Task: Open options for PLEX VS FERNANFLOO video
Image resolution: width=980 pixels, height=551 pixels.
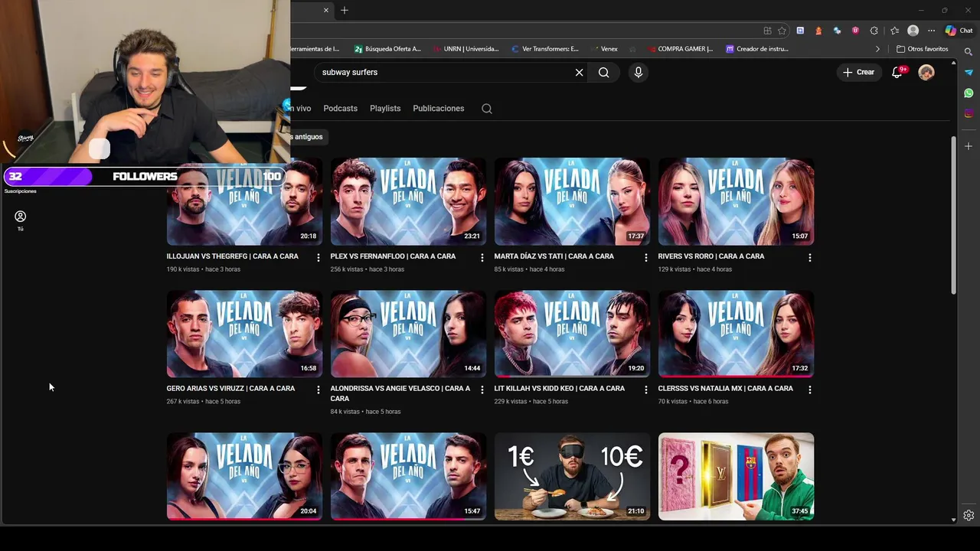Action: coord(482,258)
